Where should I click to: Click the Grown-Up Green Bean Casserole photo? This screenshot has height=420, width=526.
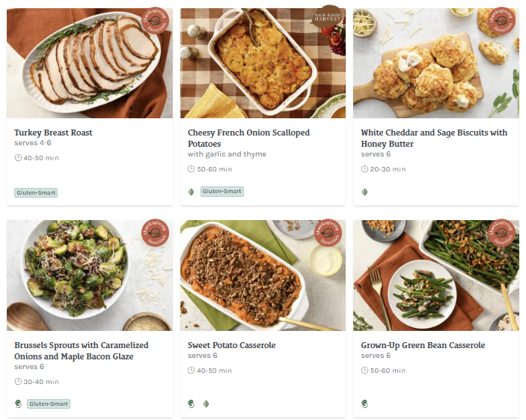[435, 276]
